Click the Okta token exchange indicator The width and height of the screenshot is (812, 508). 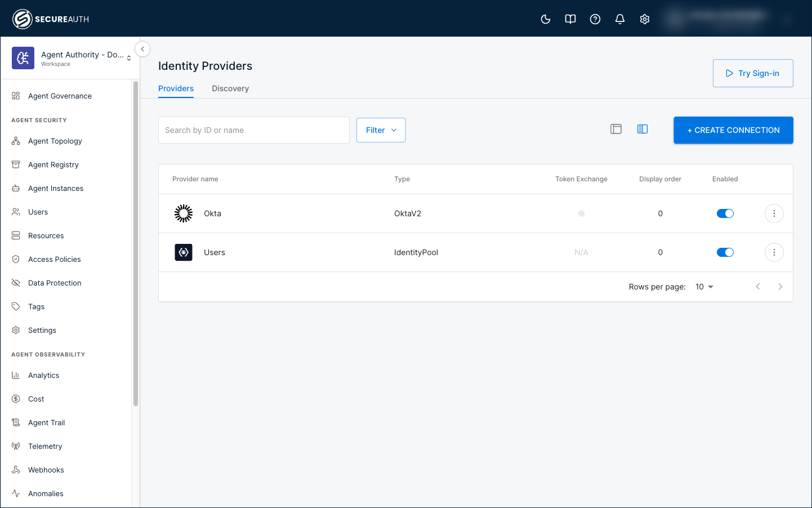pyautogui.click(x=581, y=213)
